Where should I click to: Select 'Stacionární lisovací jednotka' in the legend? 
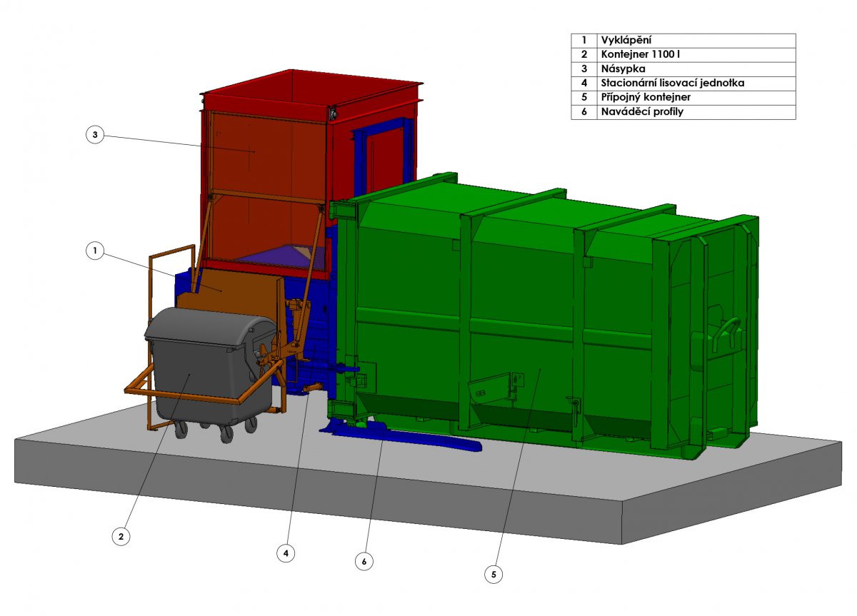point(673,84)
